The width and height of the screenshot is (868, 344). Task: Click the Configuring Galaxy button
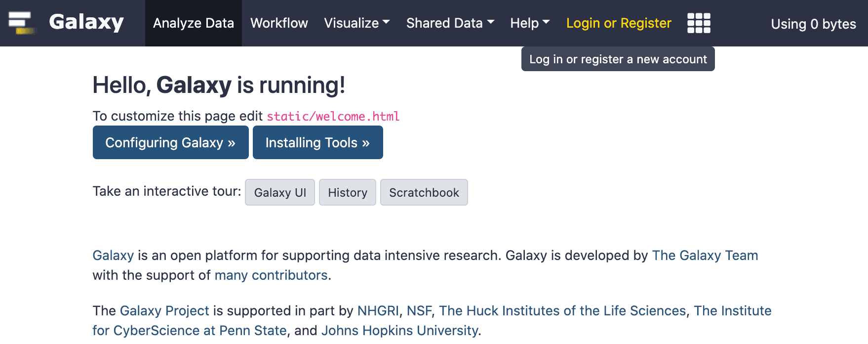click(170, 143)
